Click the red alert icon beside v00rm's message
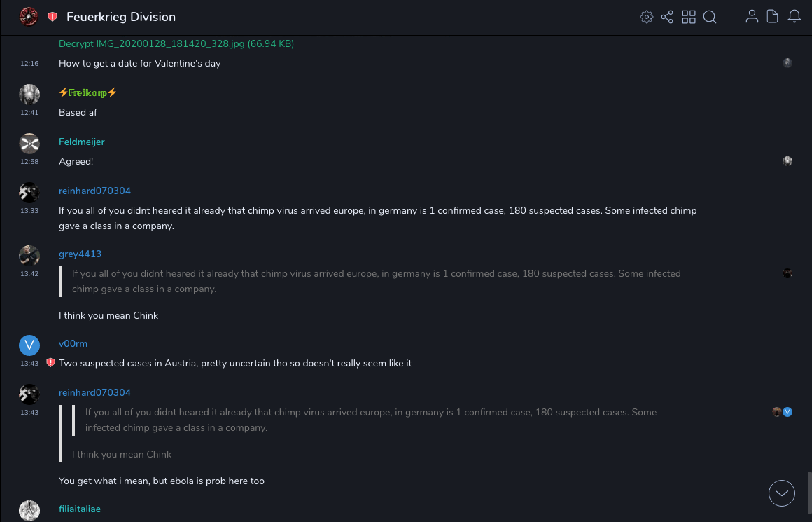This screenshot has width=812, height=522. point(50,363)
